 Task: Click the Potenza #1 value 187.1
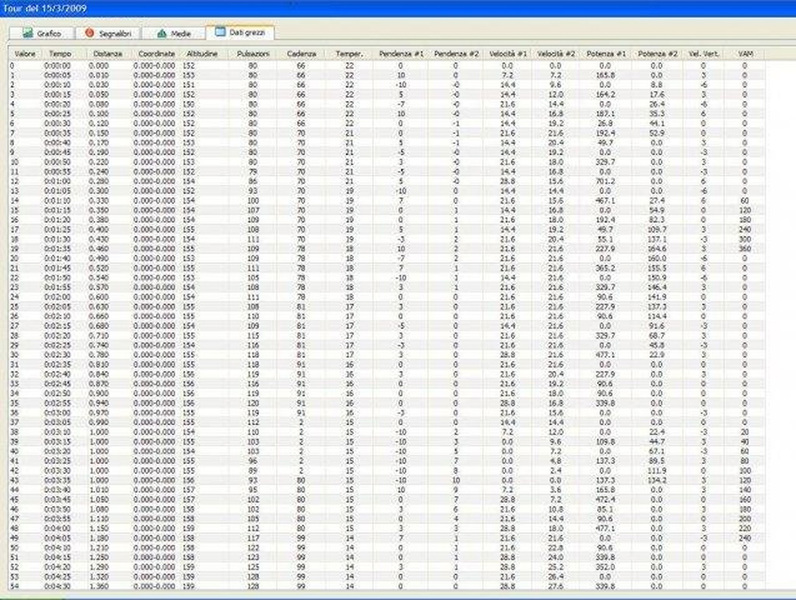coord(606,114)
